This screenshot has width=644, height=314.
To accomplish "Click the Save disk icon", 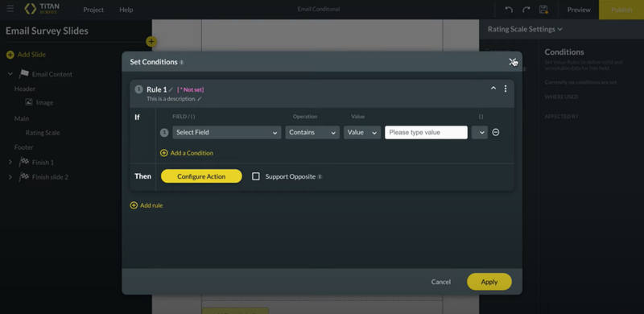I will point(543,10).
